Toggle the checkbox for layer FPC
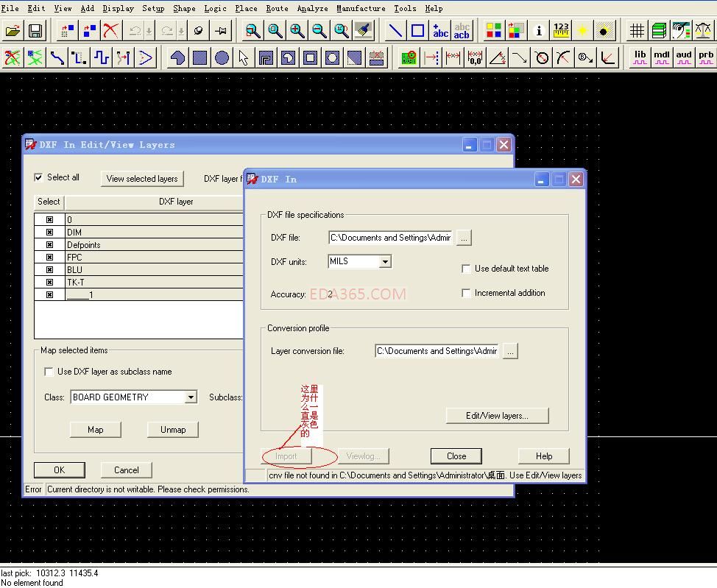 tap(49, 258)
